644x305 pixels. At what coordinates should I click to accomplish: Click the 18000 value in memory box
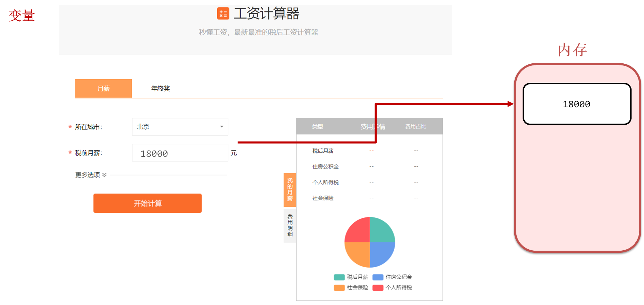(577, 104)
